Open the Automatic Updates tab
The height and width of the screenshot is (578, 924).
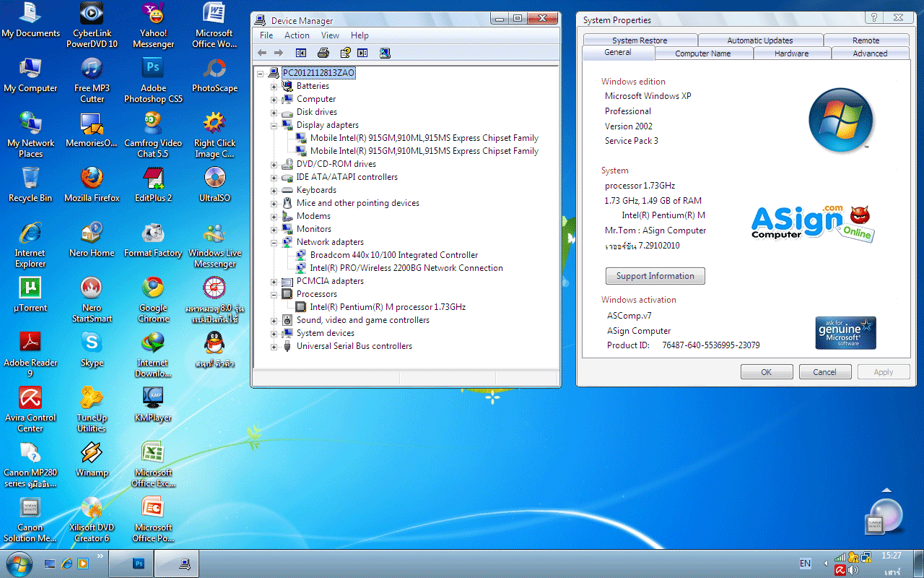pos(760,40)
